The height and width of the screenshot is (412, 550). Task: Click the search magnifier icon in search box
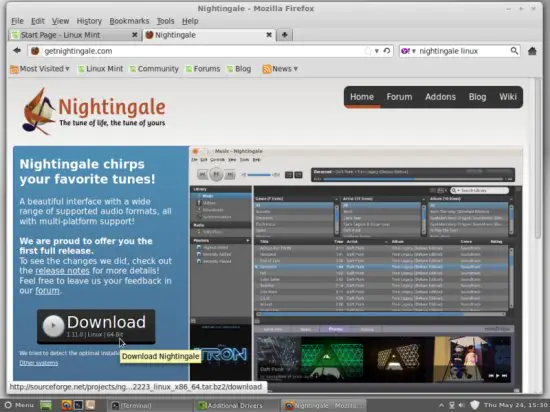tap(514, 51)
